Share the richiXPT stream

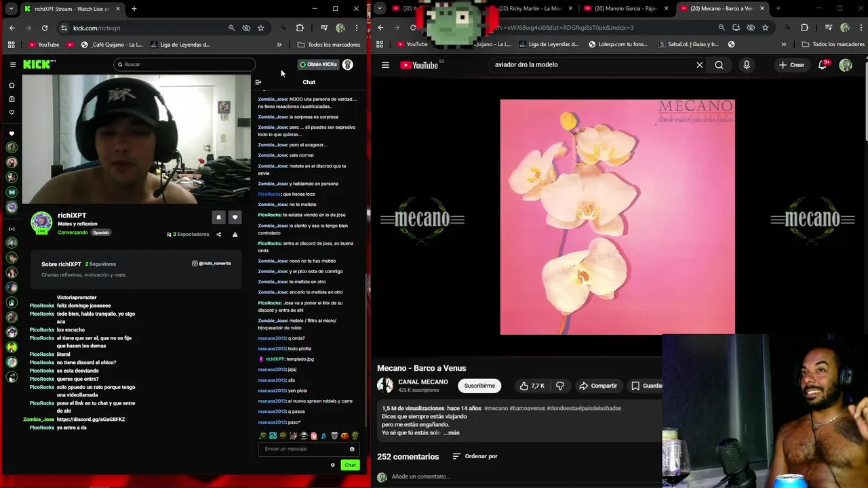218,235
